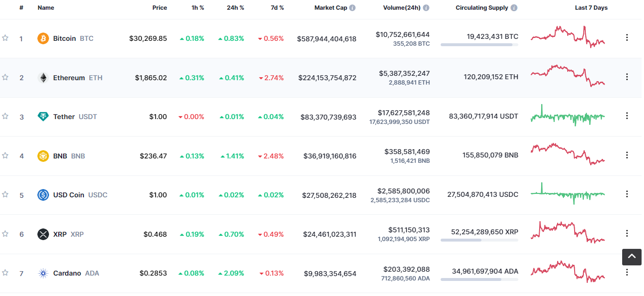
Task: Open the three-dot menu for Tether
Action: tap(627, 117)
